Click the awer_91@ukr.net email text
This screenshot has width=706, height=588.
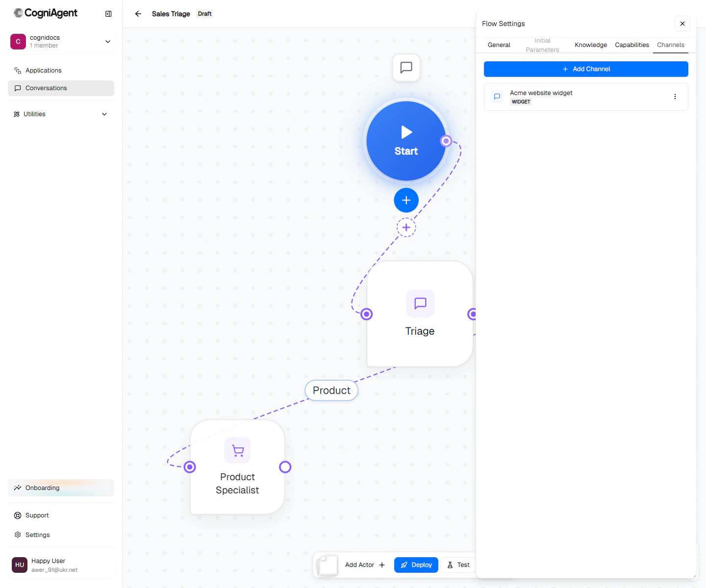(54, 570)
